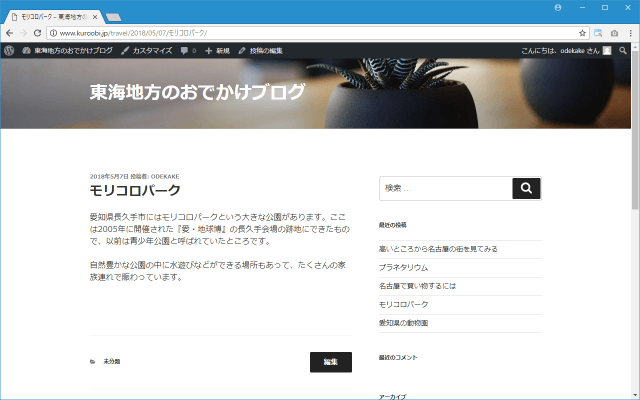Open a new browser tab
Image resolution: width=640 pixels, height=400 pixels.
tap(113, 17)
